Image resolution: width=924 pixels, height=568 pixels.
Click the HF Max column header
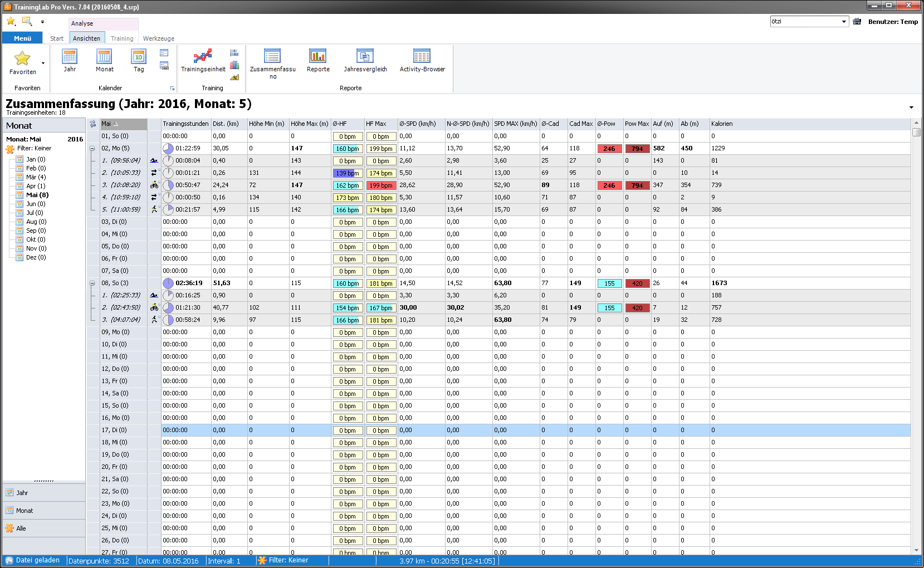pos(381,124)
